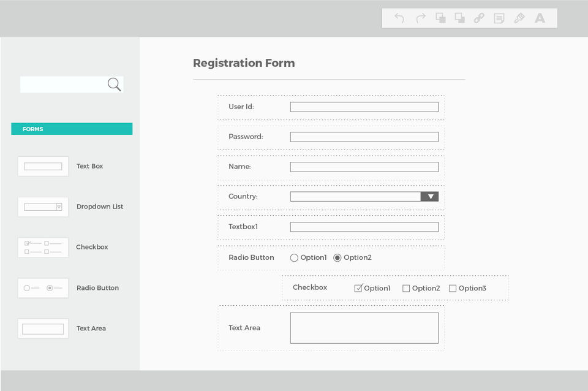Click the text A icon
Screen dimensions: 588x391
pyautogui.click(x=540, y=18)
